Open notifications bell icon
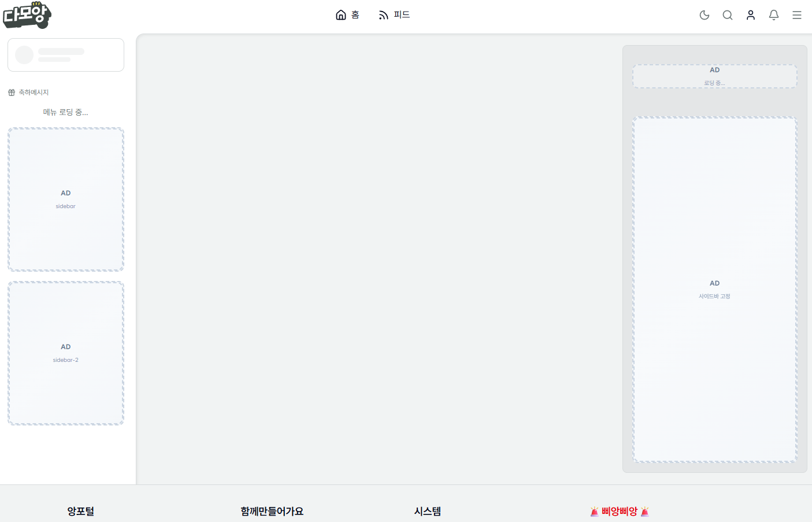The image size is (812, 522). (774, 15)
